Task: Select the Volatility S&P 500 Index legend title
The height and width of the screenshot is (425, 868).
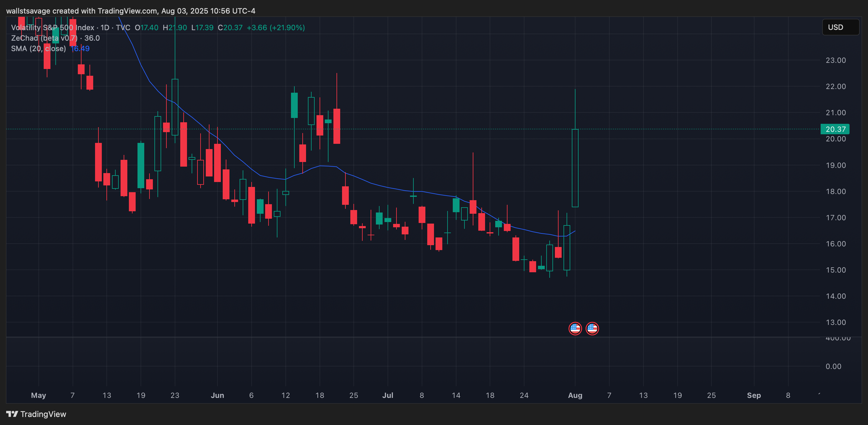Action: coord(53,28)
